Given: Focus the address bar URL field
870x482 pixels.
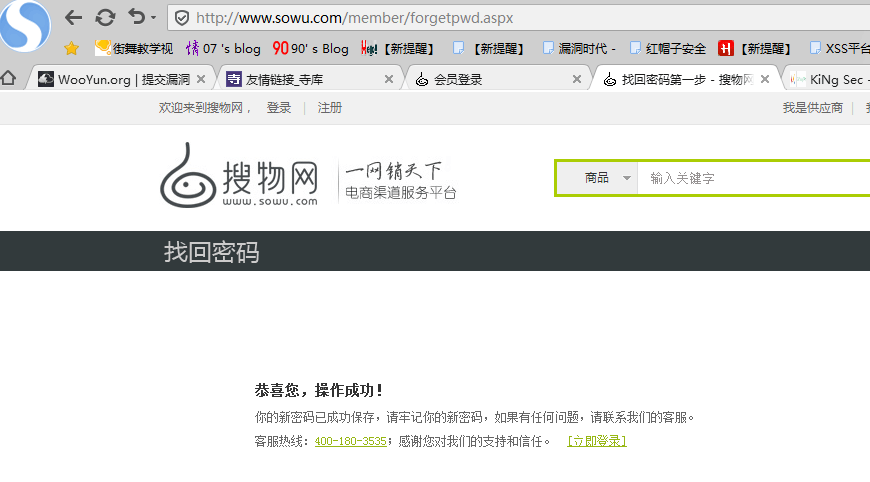Looking at the screenshot, I should 519,18.
